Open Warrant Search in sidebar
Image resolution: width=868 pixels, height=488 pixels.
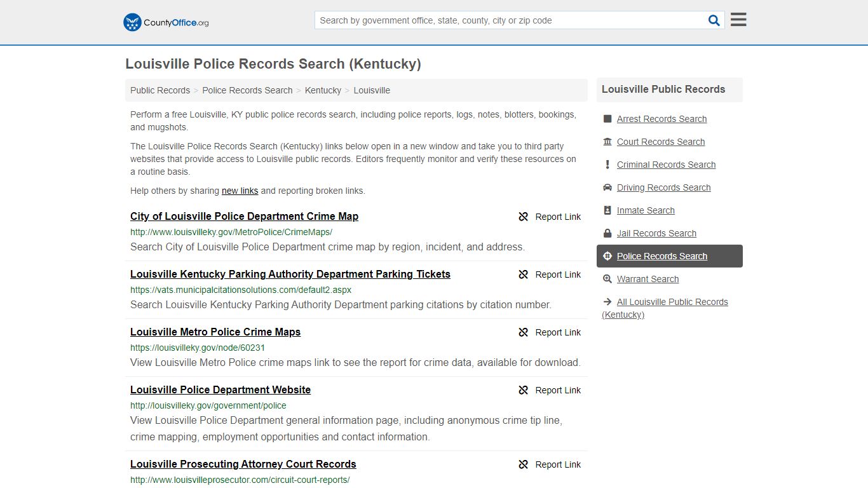pos(648,279)
